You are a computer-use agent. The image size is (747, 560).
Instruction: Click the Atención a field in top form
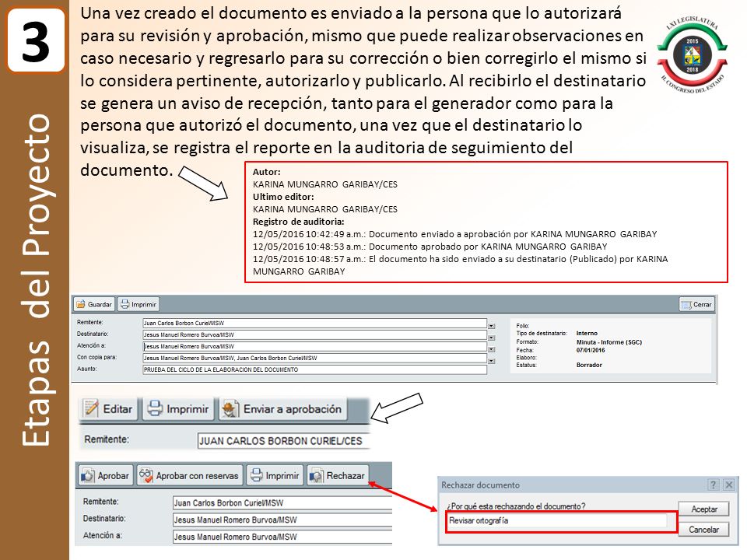pyautogui.click(x=314, y=346)
